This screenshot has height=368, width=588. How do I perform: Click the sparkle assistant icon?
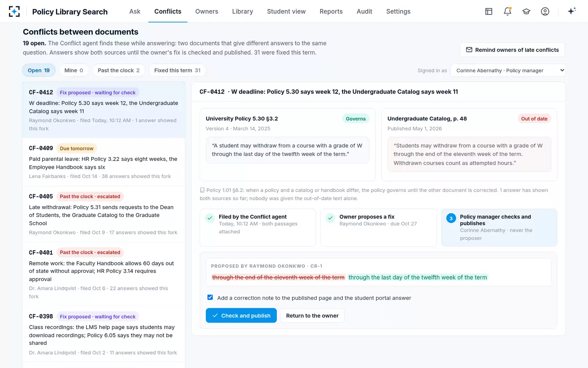tap(572, 11)
